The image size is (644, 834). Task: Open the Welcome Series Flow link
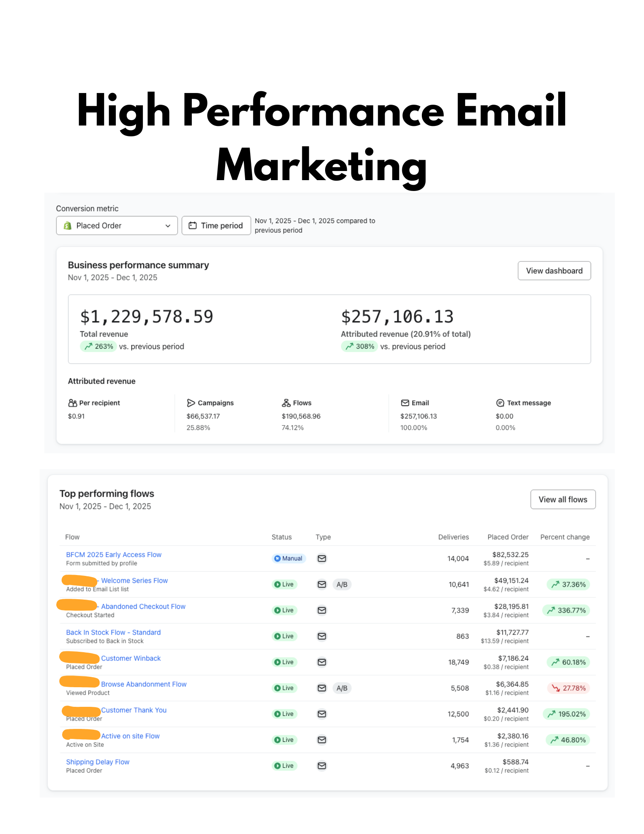click(134, 580)
